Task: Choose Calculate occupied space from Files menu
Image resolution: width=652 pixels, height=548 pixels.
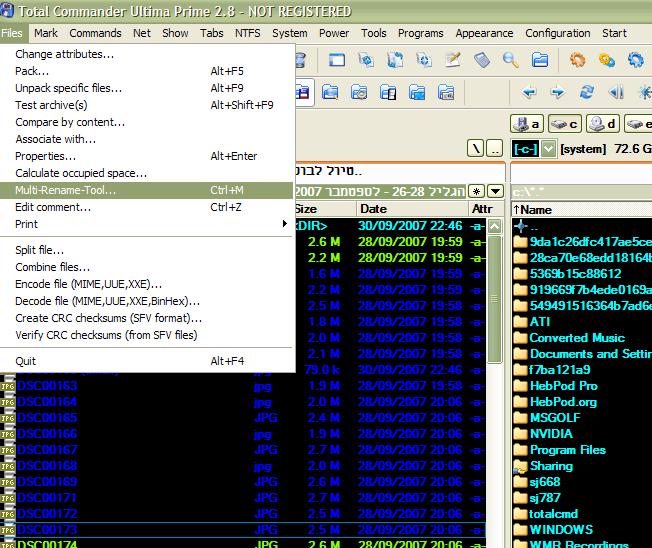Action: tap(80, 173)
